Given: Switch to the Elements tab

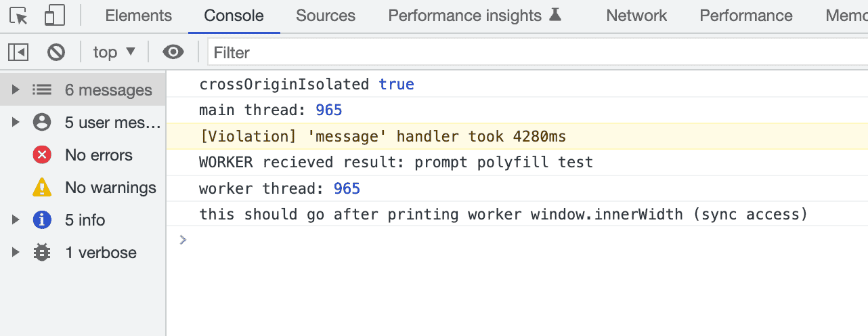Looking at the screenshot, I should [139, 16].
